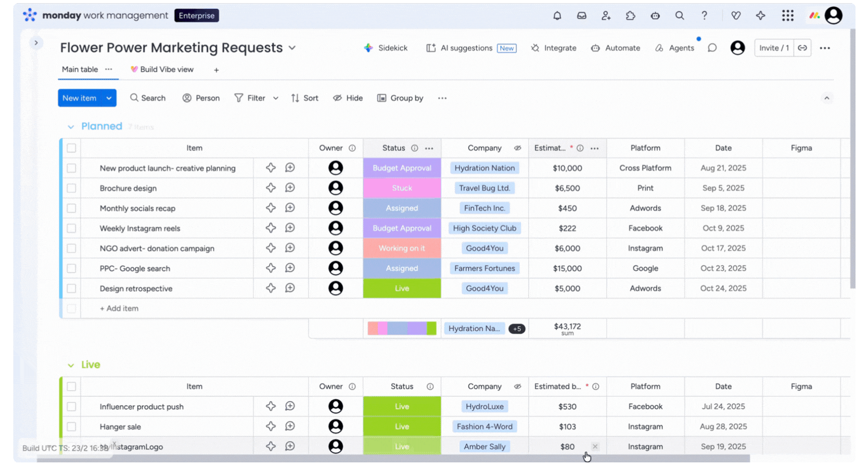Image resolution: width=868 pixels, height=466 pixels.
Task: Click the invite members icon in top bar
Action: point(606,16)
